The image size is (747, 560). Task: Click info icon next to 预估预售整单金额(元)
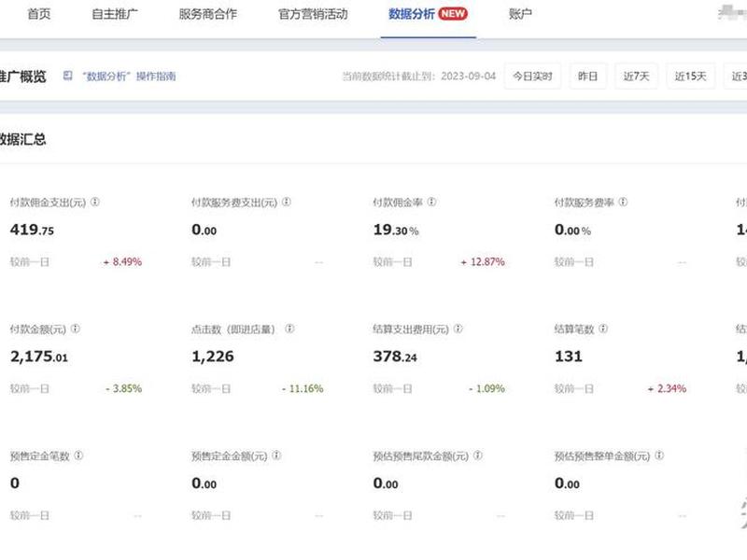(659, 455)
